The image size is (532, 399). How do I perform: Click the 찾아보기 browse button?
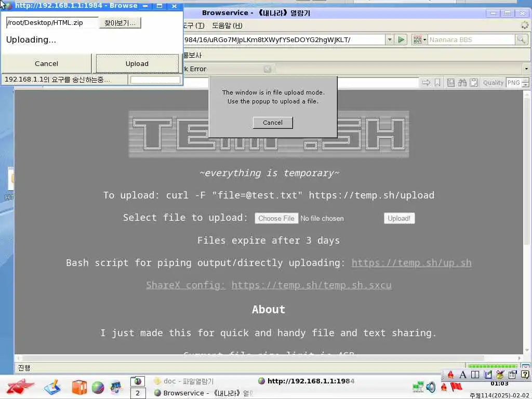[x=120, y=23]
